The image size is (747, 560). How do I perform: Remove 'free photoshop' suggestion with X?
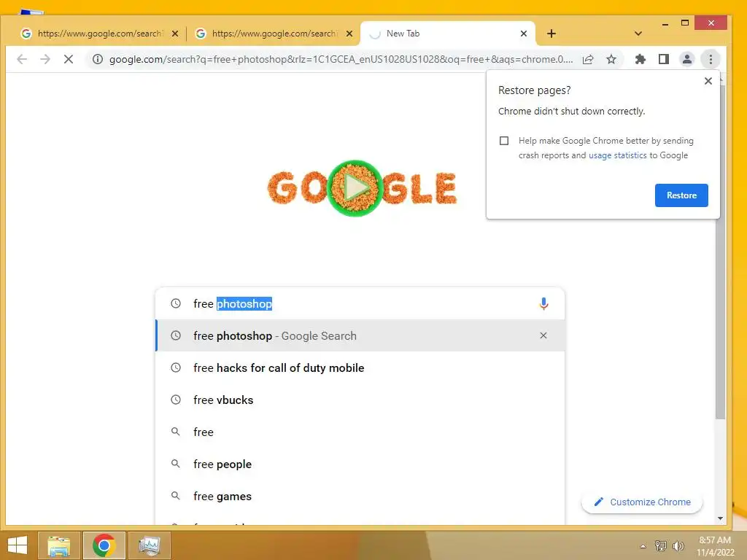[543, 335]
